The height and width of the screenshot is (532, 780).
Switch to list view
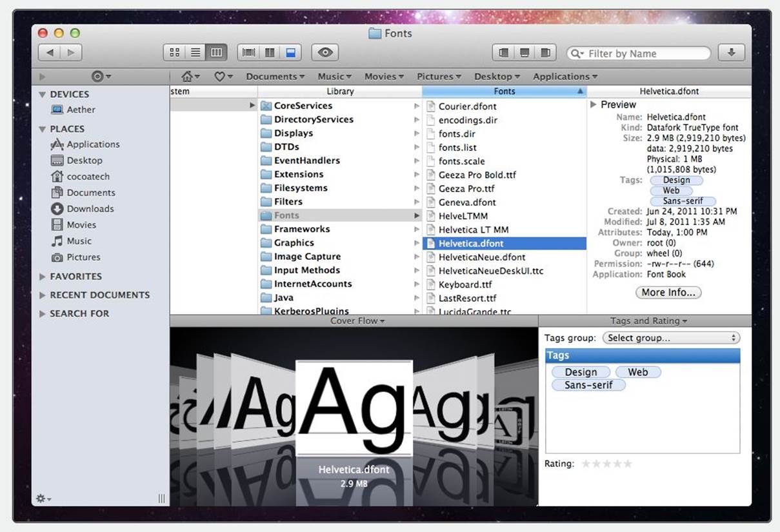[x=195, y=53]
